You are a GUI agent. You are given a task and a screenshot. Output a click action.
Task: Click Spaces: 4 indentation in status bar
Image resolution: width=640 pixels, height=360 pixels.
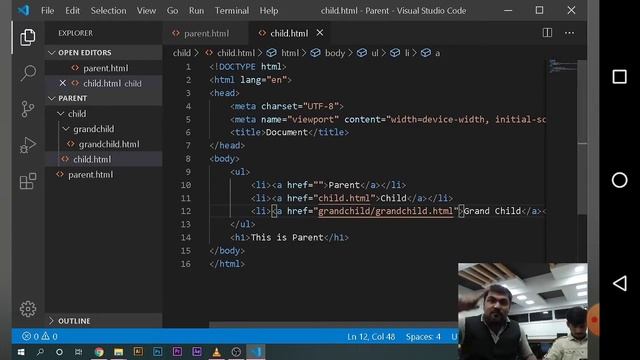coord(423,337)
